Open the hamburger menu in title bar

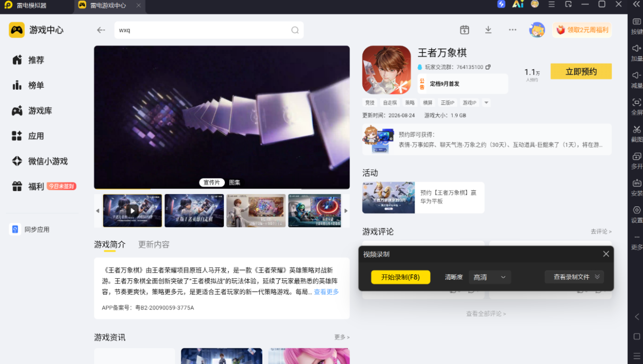point(552,4)
